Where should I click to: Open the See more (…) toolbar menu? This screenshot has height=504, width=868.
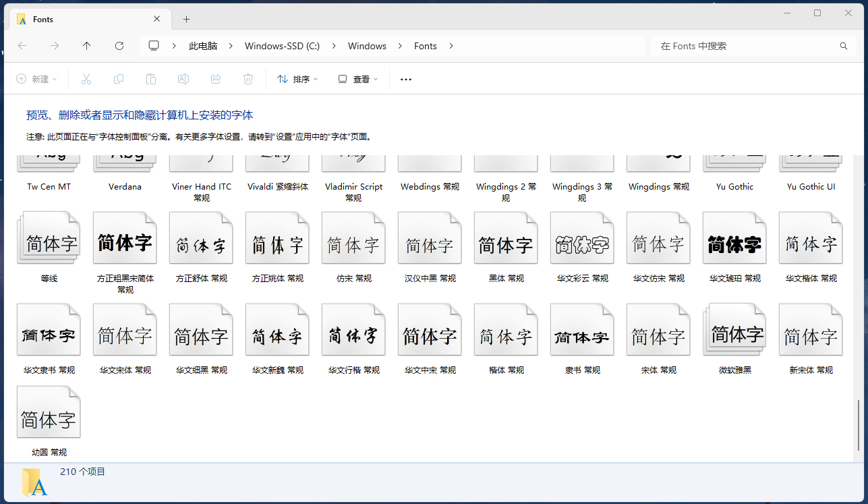(405, 79)
